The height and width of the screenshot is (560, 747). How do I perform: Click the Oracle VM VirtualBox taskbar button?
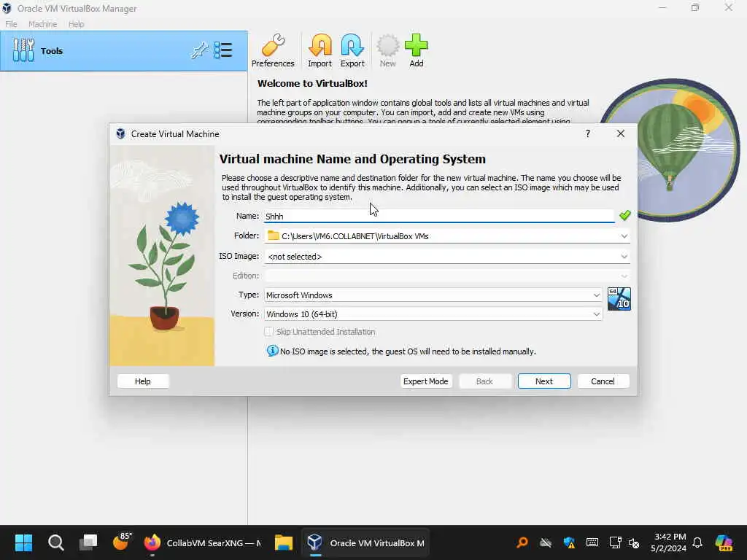pos(365,542)
